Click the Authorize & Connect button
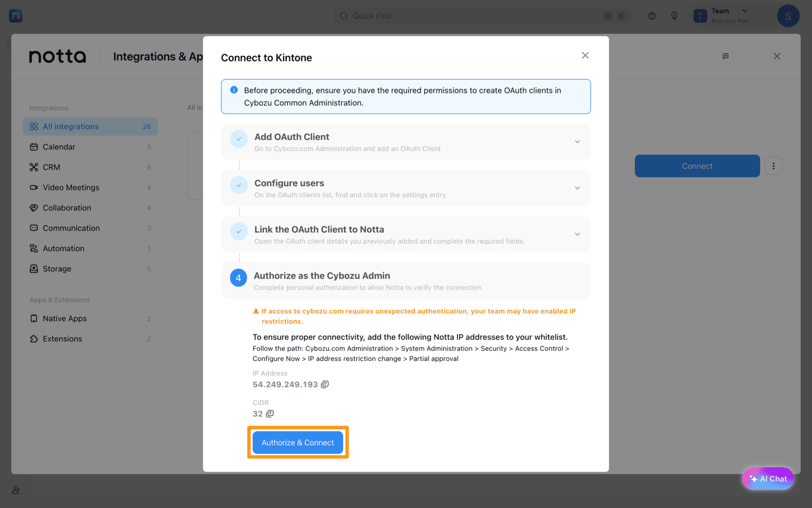This screenshot has height=508, width=812. click(298, 442)
